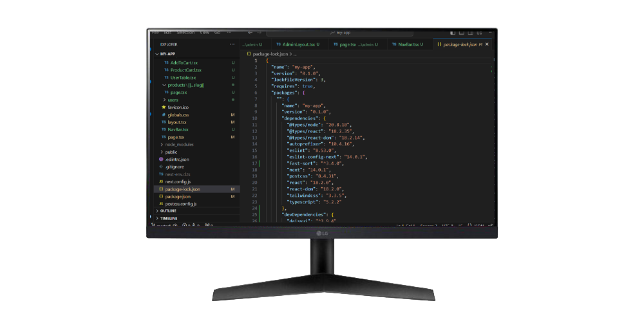Toggle secondary side bar layout icon
The width and height of the screenshot is (644, 330).
471,33
